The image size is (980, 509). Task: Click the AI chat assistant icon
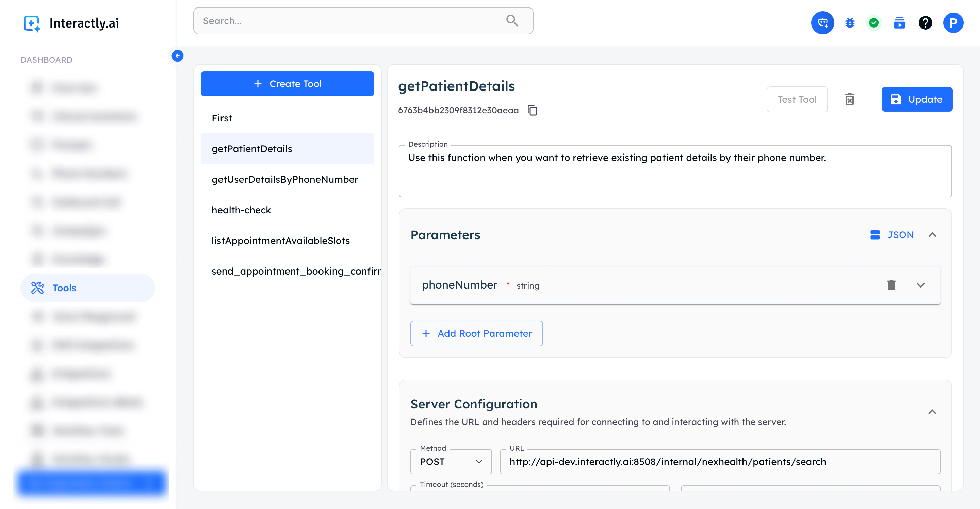click(822, 23)
